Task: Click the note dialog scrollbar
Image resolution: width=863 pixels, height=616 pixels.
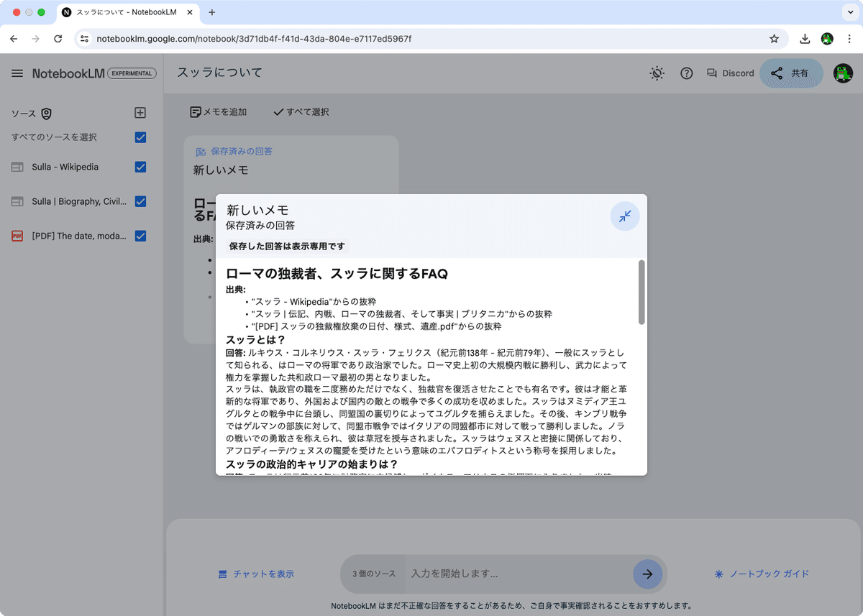Action: coord(641,292)
